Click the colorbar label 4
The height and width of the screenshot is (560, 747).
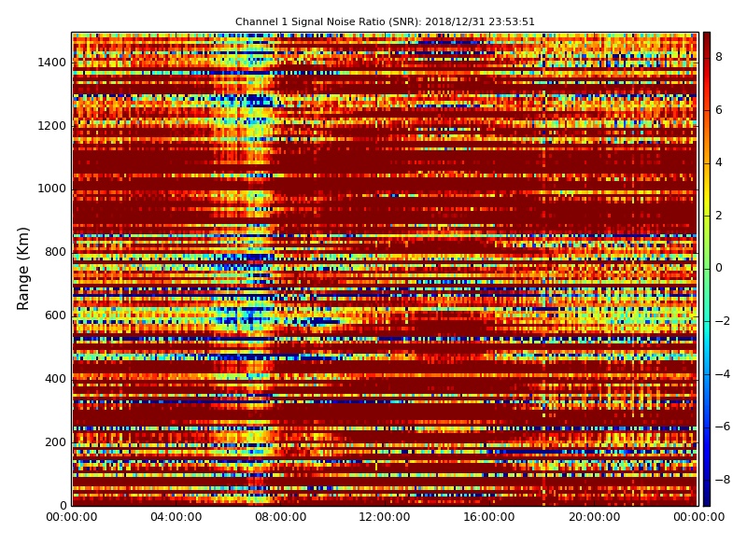click(x=719, y=162)
